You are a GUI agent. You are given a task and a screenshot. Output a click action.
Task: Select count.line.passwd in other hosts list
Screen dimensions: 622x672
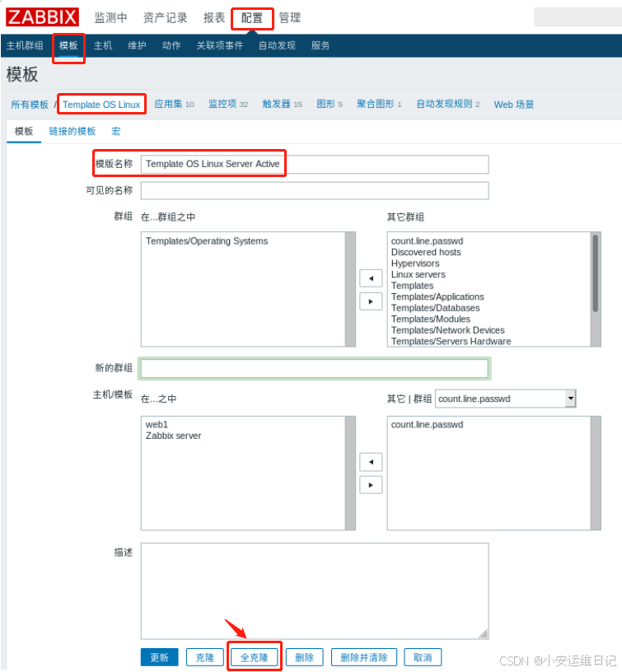(427, 424)
